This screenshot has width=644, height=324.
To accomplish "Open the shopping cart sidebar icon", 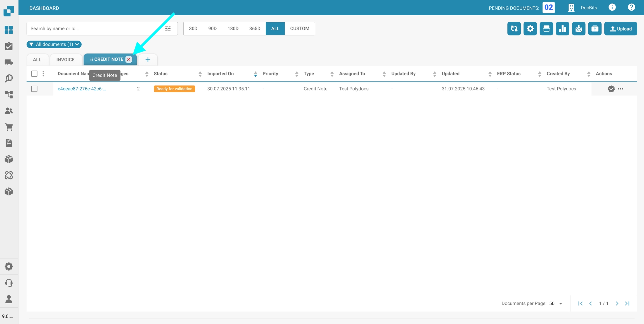I will tap(9, 127).
